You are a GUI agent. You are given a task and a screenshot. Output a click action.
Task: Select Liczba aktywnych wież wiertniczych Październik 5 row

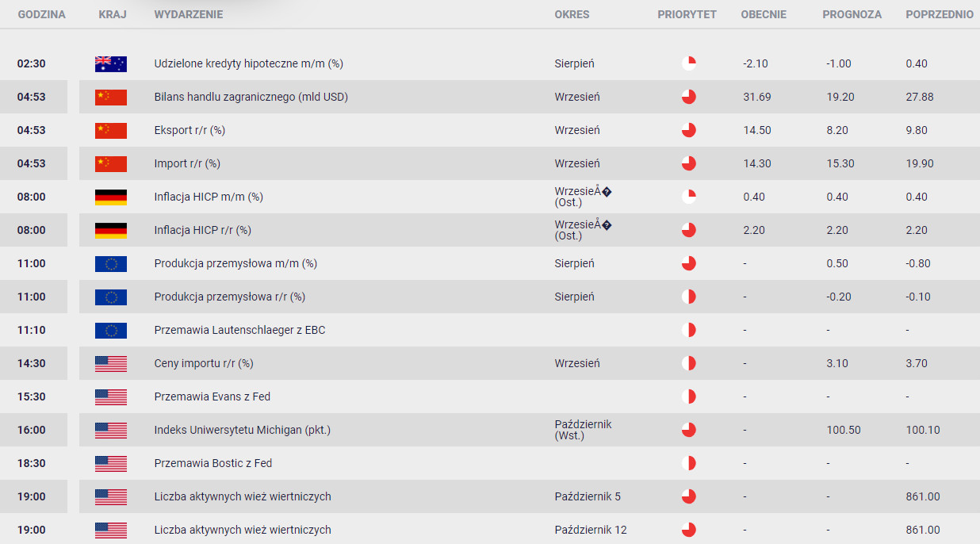coord(490,496)
